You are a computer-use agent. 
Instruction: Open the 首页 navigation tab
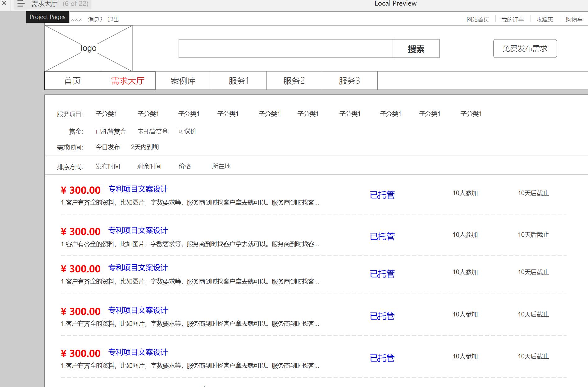72,81
